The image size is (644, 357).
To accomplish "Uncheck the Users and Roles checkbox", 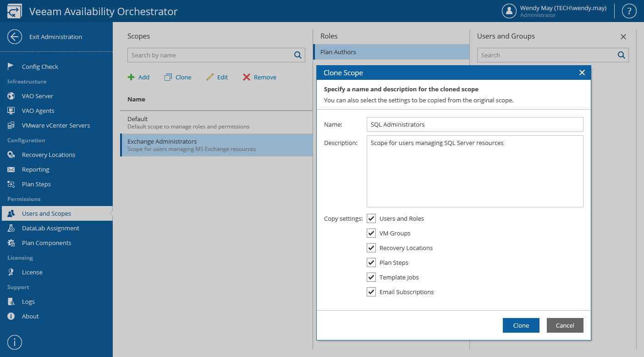I will 371,218.
